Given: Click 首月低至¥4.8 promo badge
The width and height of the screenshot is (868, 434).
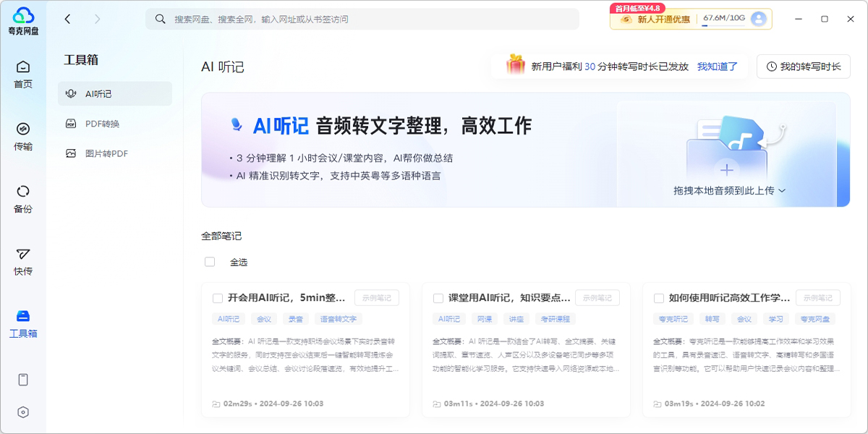Looking at the screenshot, I should [638, 8].
